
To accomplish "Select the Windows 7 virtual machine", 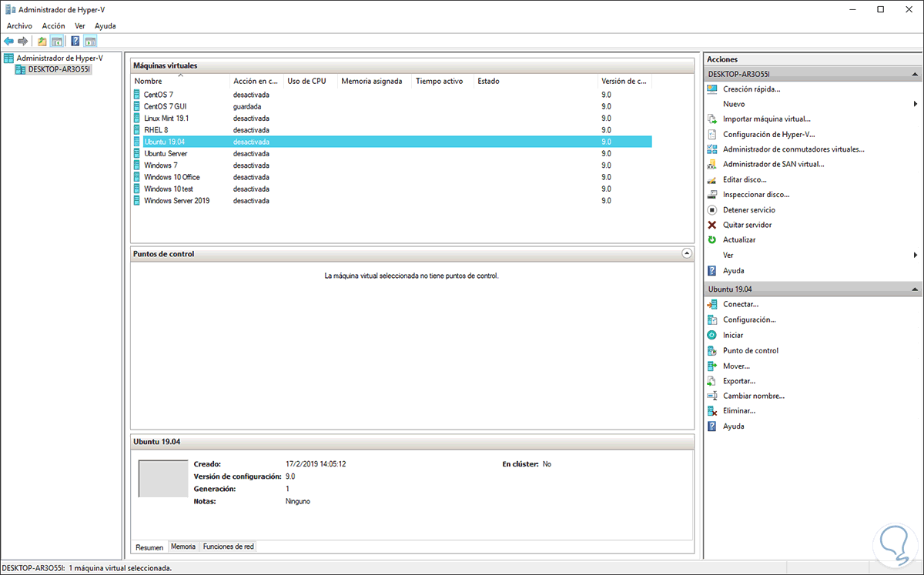I will click(391, 165).
